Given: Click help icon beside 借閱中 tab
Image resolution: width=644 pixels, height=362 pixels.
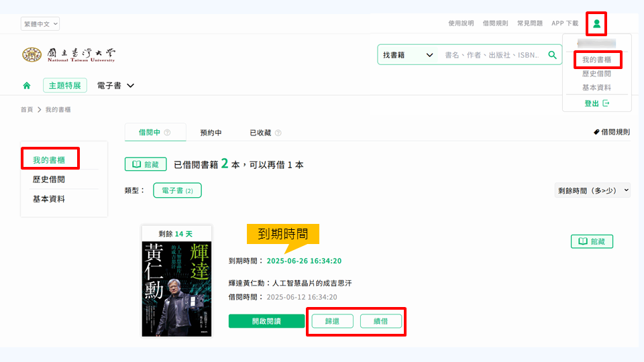Looking at the screenshot, I should point(167,133).
